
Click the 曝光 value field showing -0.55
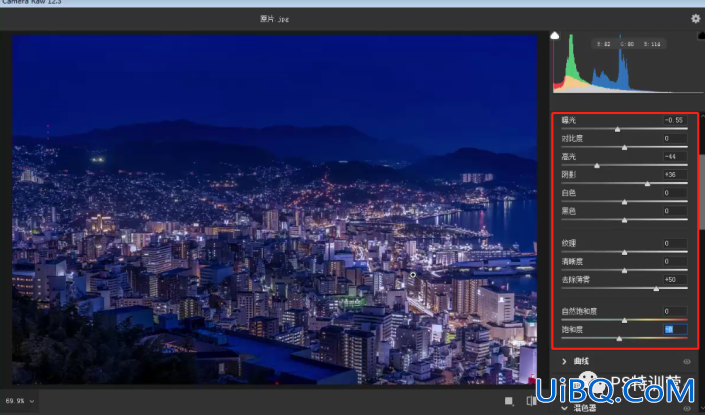tap(675, 120)
